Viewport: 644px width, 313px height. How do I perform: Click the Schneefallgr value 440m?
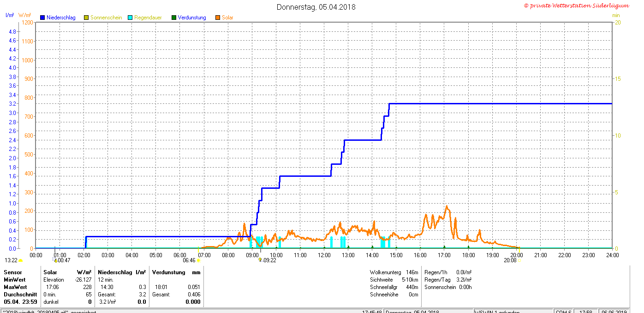(x=412, y=287)
